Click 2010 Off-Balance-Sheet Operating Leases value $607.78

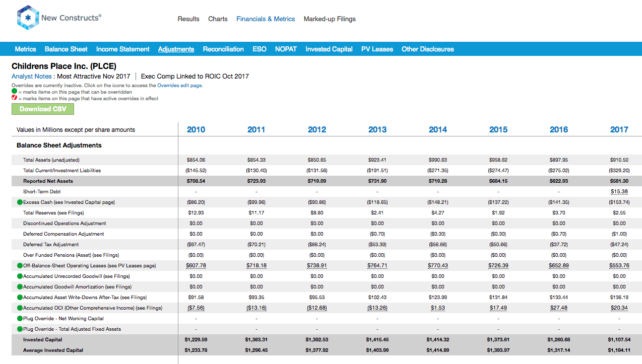point(196,266)
